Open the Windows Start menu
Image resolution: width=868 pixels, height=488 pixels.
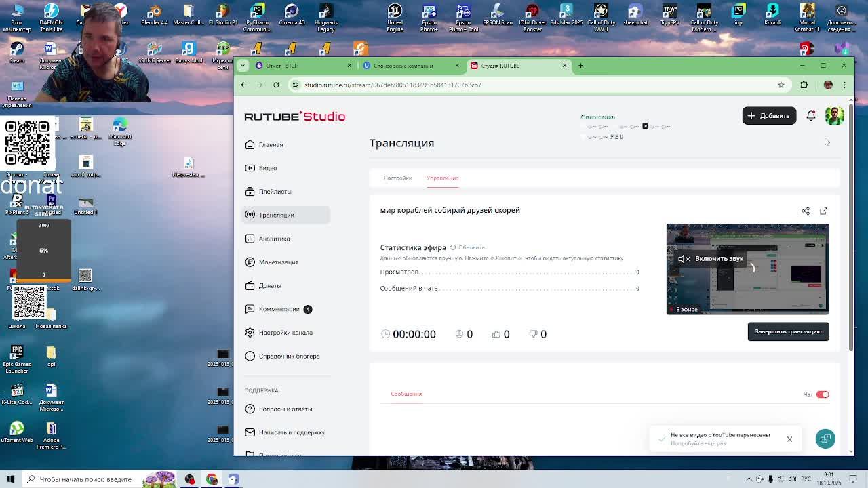11,479
